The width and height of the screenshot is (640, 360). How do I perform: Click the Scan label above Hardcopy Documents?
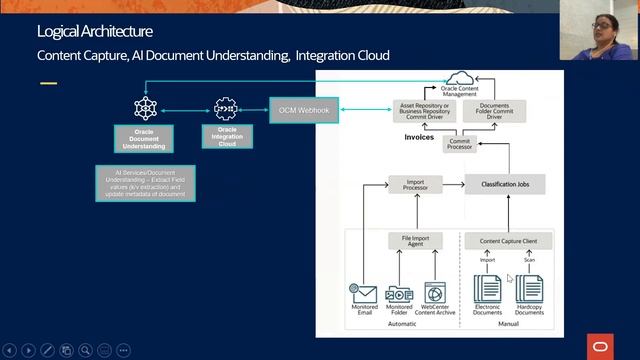click(x=529, y=260)
